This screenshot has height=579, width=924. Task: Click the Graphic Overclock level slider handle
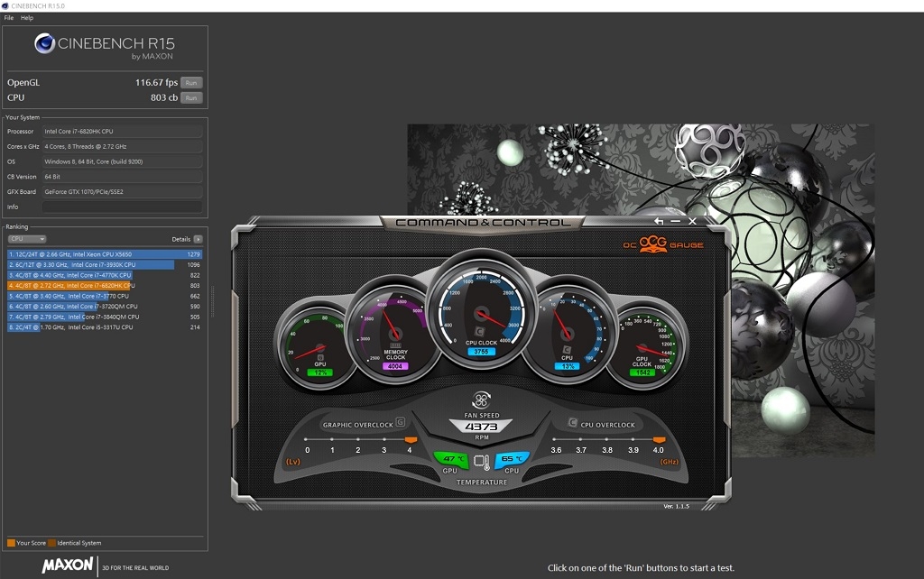411,440
